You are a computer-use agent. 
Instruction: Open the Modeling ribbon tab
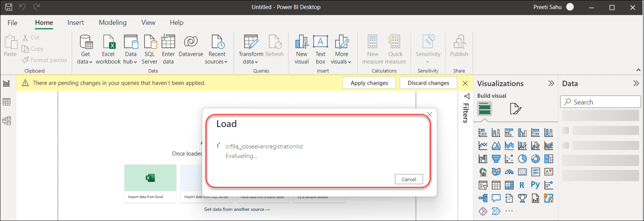coord(112,23)
